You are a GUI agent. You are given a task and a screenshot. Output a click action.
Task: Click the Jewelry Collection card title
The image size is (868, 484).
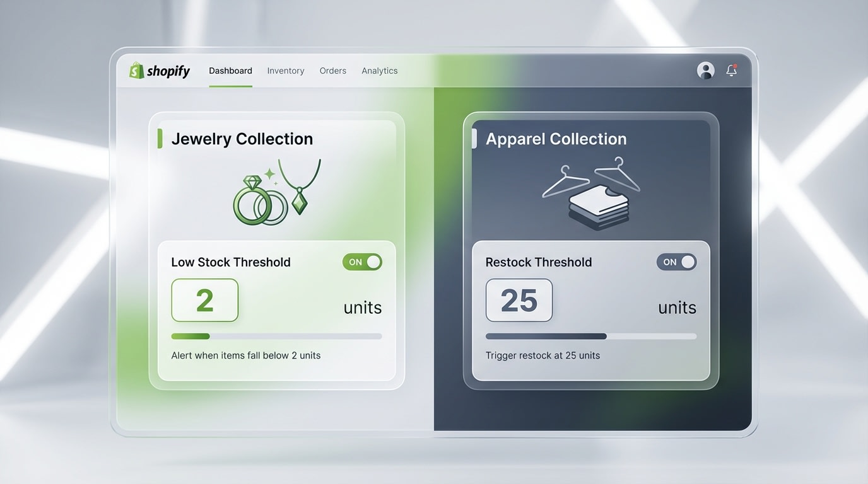click(x=243, y=139)
